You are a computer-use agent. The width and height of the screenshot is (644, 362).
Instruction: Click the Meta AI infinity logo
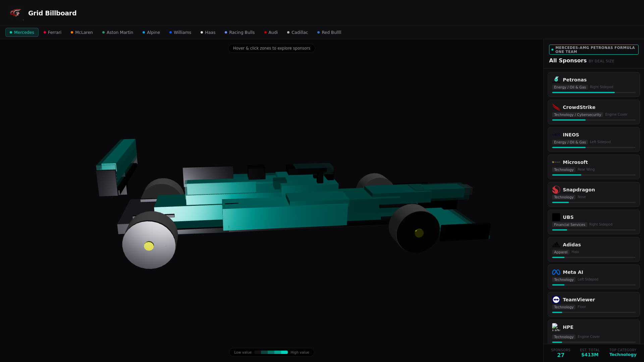556,272
